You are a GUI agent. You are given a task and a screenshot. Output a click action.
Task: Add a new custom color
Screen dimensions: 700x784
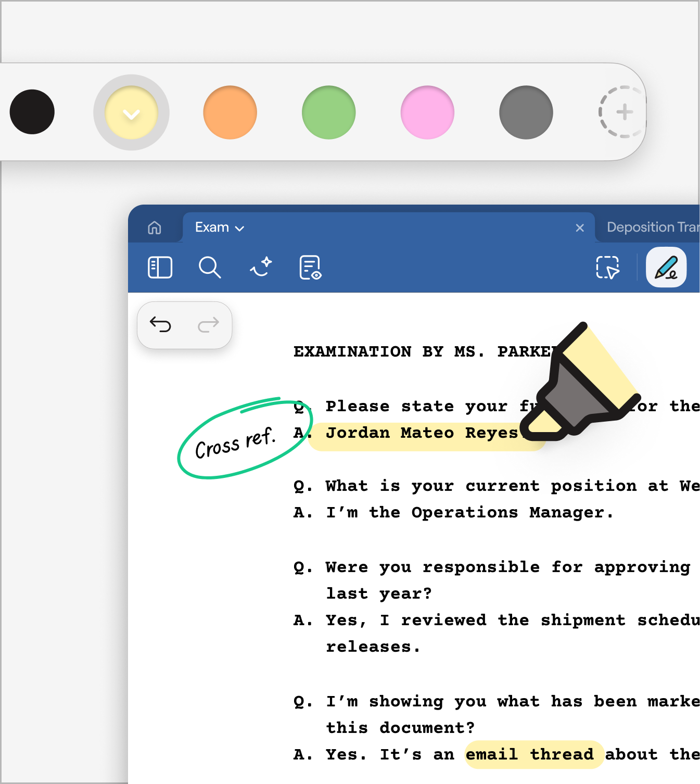tap(624, 112)
